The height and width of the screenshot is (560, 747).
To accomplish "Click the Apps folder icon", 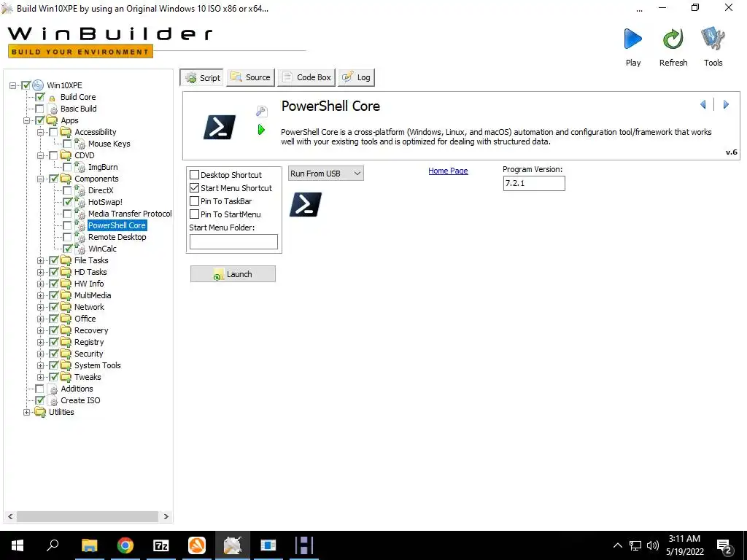I will 52,120.
